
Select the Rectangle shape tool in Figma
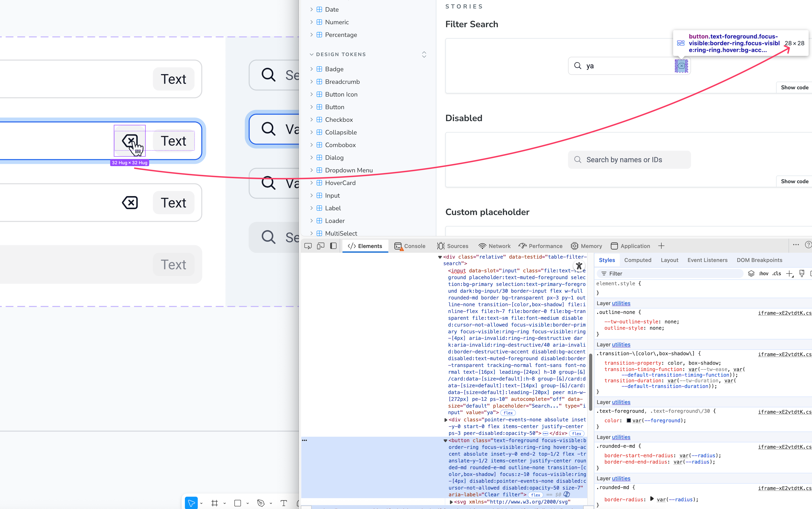238,503
